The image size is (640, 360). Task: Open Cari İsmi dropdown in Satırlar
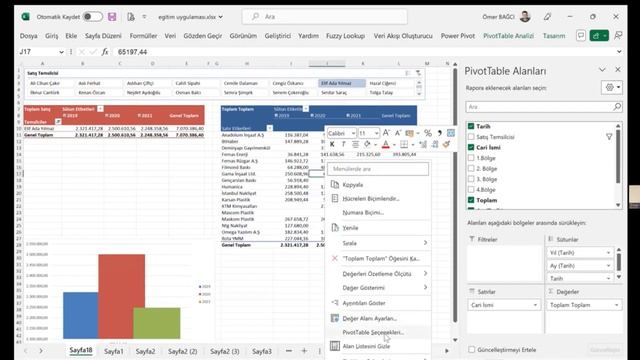[535, 305]
